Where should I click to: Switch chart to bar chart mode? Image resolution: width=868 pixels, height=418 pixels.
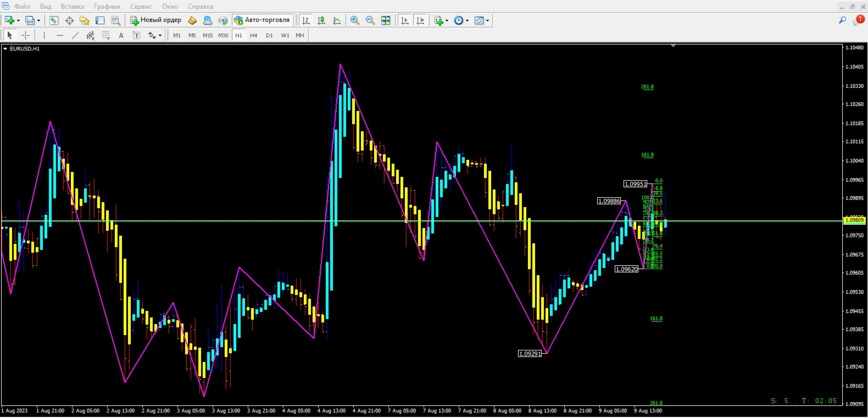tap(306, 20)
